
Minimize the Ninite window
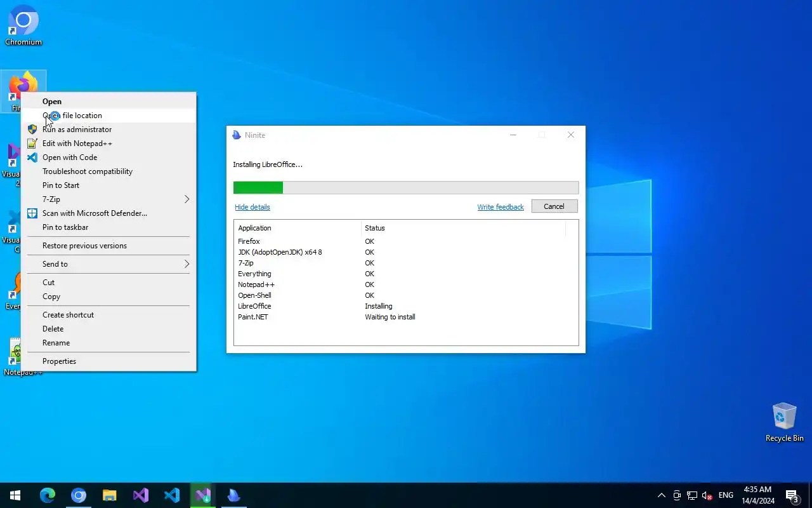click(513, 135)
